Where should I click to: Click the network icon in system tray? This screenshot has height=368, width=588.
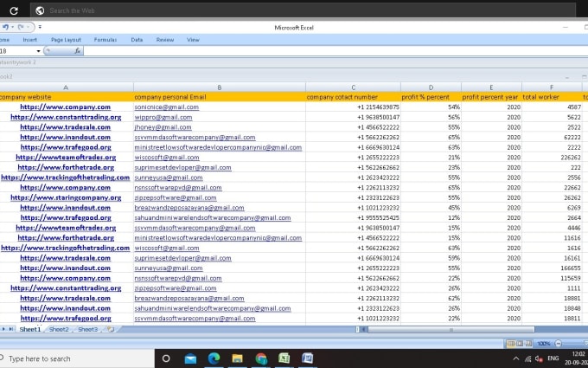pos(528,358)
